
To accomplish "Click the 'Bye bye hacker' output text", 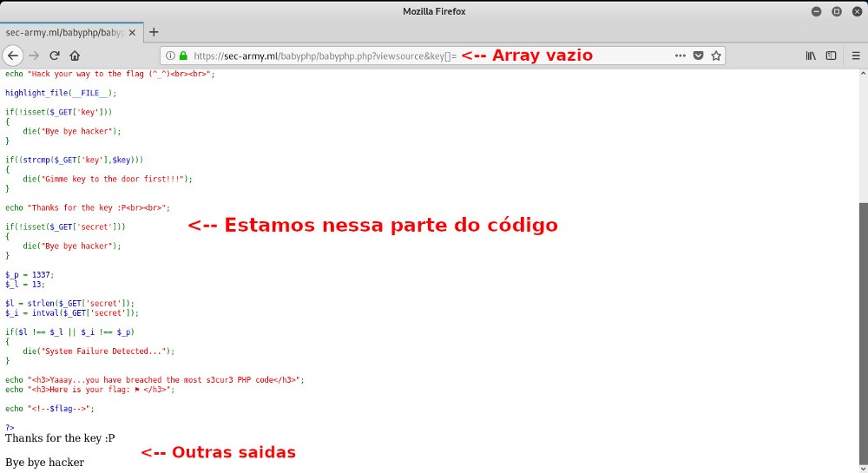I will coord(44,463).
